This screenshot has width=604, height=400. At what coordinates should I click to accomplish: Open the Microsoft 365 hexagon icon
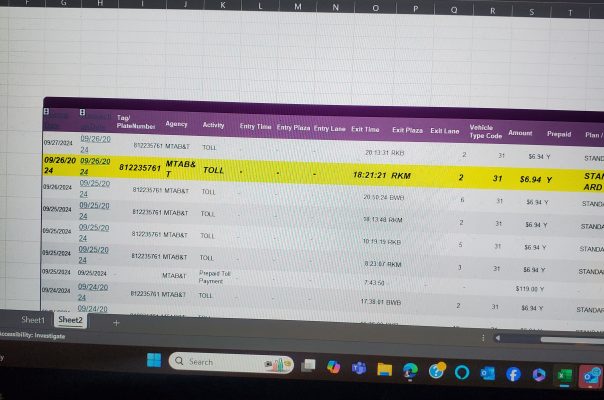pyautogui.click(x=539, y=375)
